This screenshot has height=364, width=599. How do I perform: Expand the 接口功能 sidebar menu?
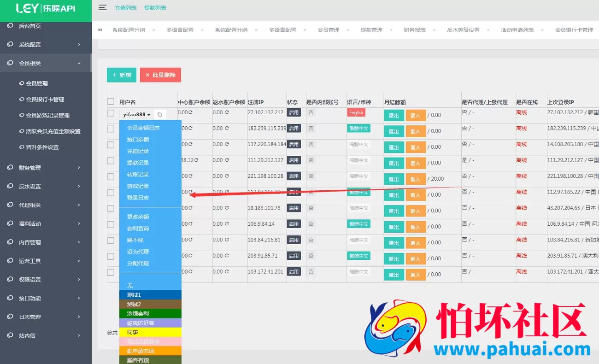click(x=46, y=298)
